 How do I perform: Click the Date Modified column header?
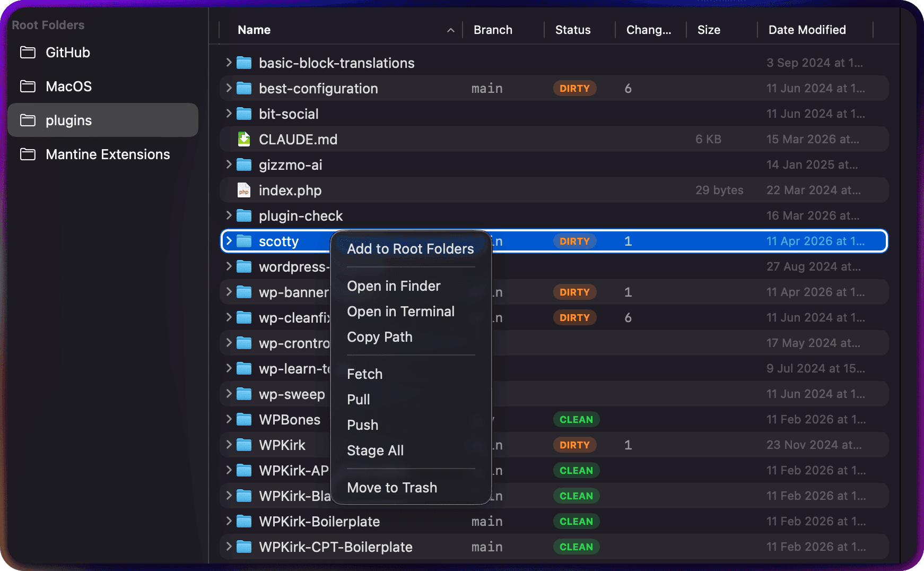(x=807, y=30)
